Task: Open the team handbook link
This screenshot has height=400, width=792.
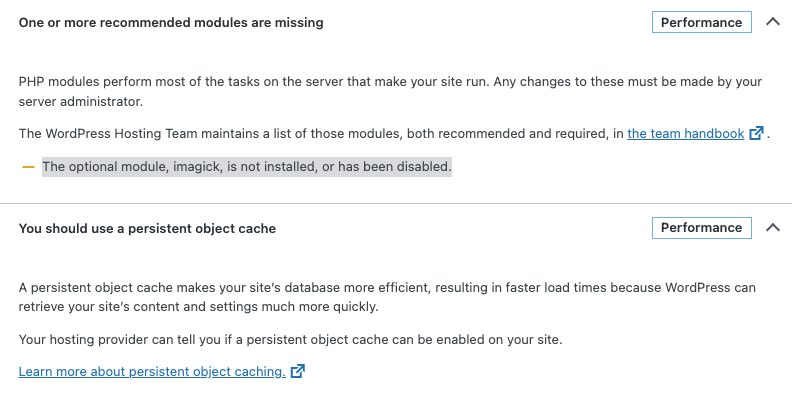Action: pyautogui.click(x=685, y=133)
